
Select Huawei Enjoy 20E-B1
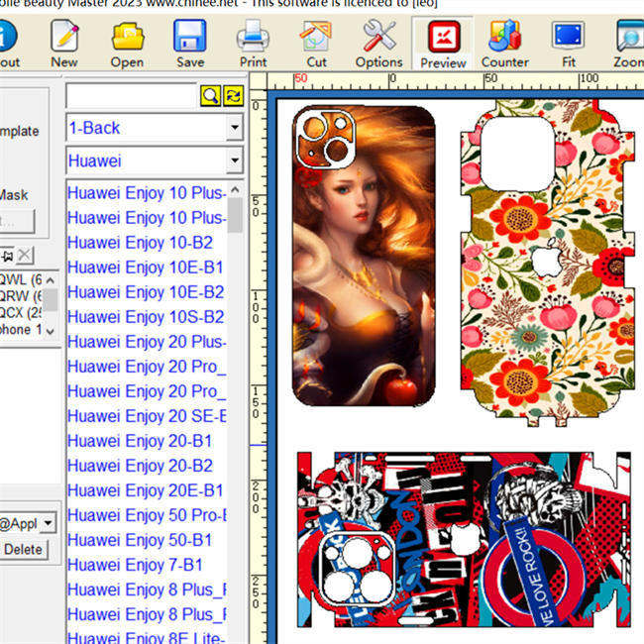(147, 490)
